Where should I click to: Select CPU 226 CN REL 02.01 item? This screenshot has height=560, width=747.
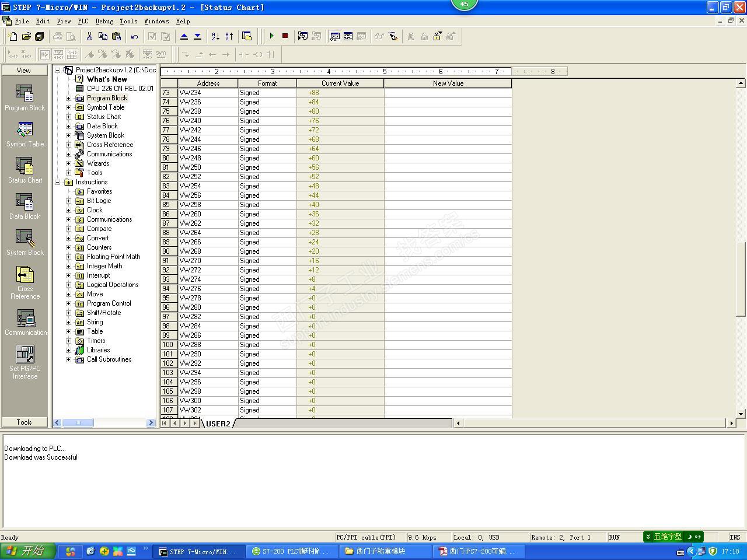coord(120,89)
